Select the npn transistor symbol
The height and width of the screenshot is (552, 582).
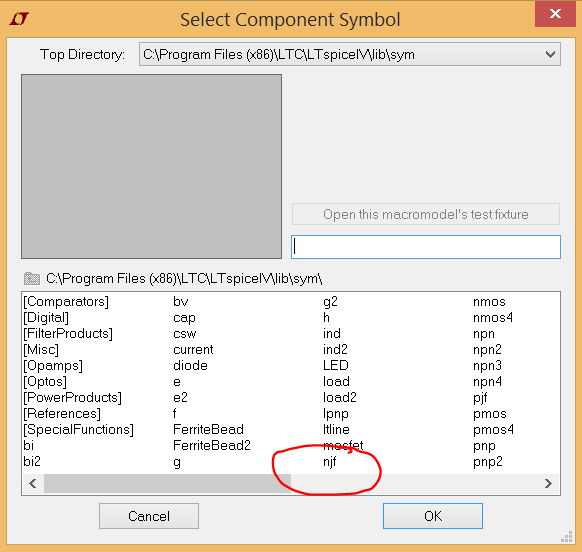(484, 334)
